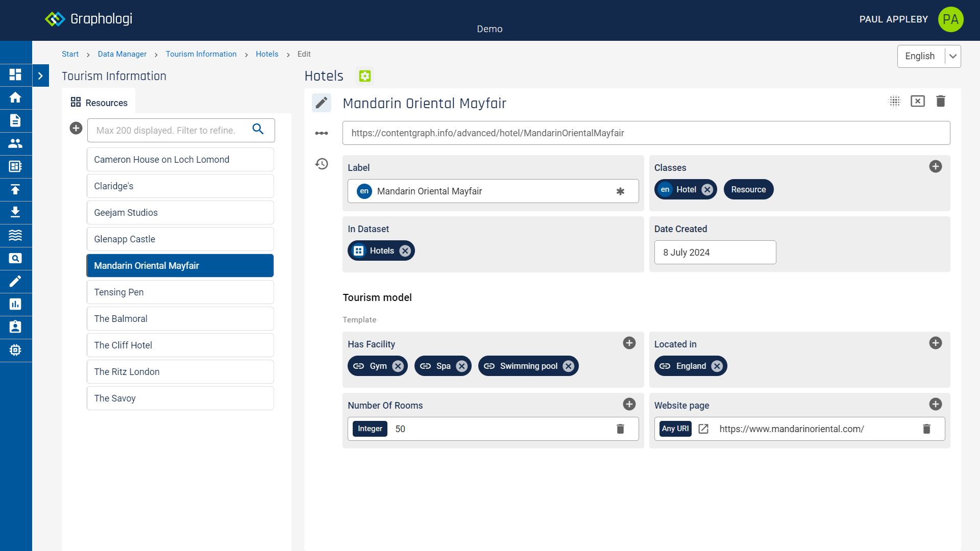The width and height of the screenshot is (980, 551).
Task: Add new resource with plus icon
Action: 76,129
